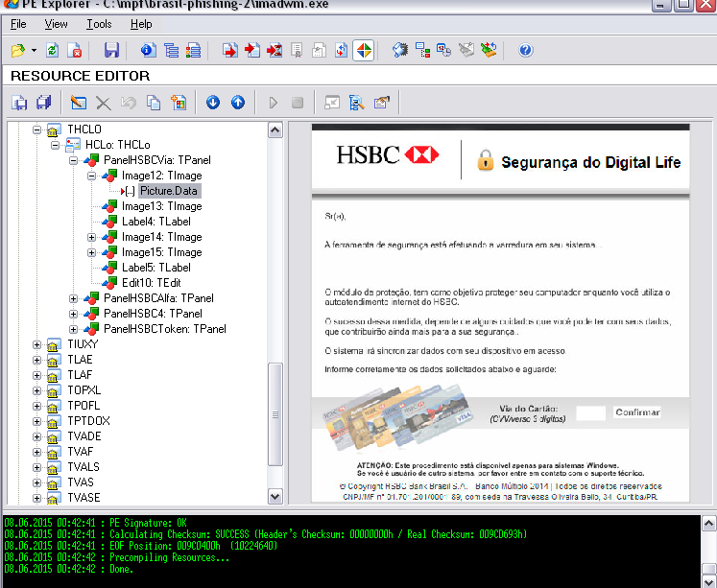Click the grayed Stop square button
Image resolution: width=717 pixels, height=588 pixels.
pos(298,103)
